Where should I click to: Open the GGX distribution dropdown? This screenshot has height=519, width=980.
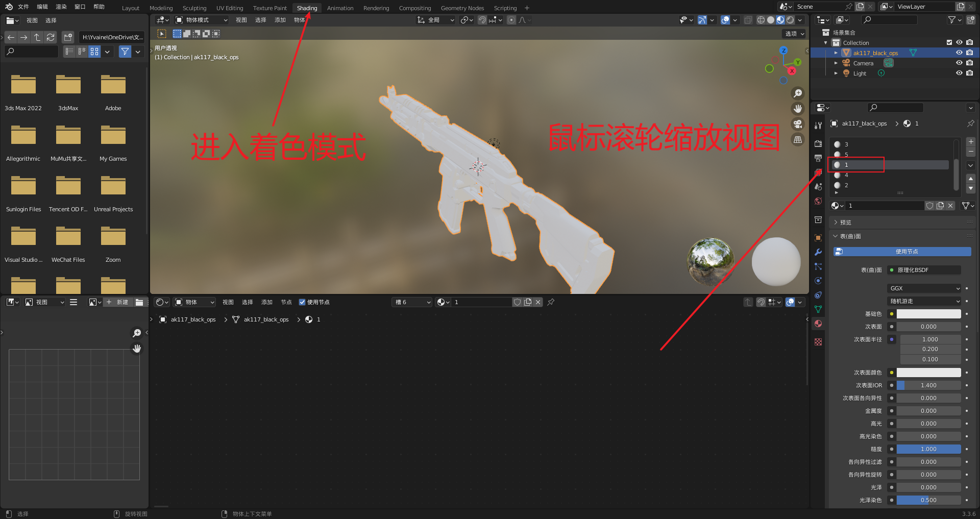(x=924, y=288)
